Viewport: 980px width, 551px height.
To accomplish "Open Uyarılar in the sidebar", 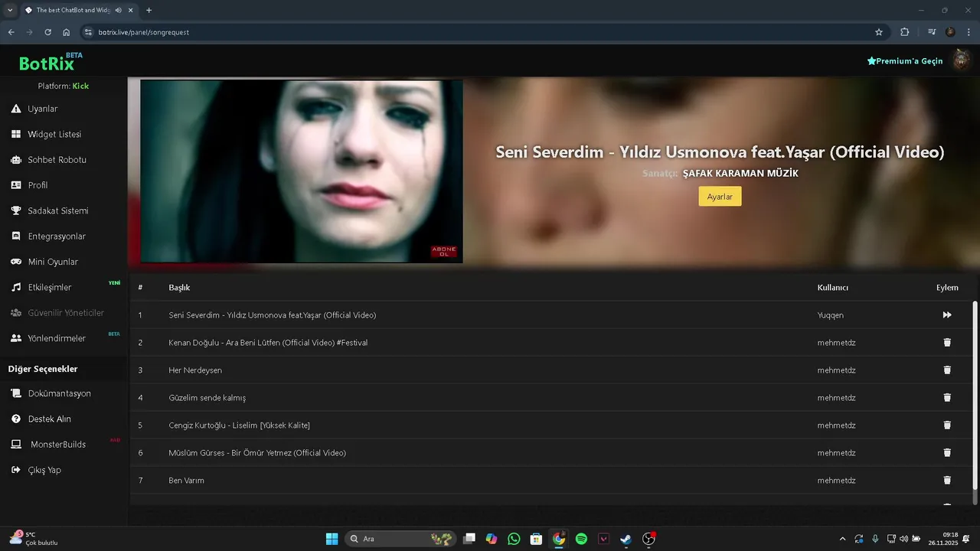I will coord(43,109).
